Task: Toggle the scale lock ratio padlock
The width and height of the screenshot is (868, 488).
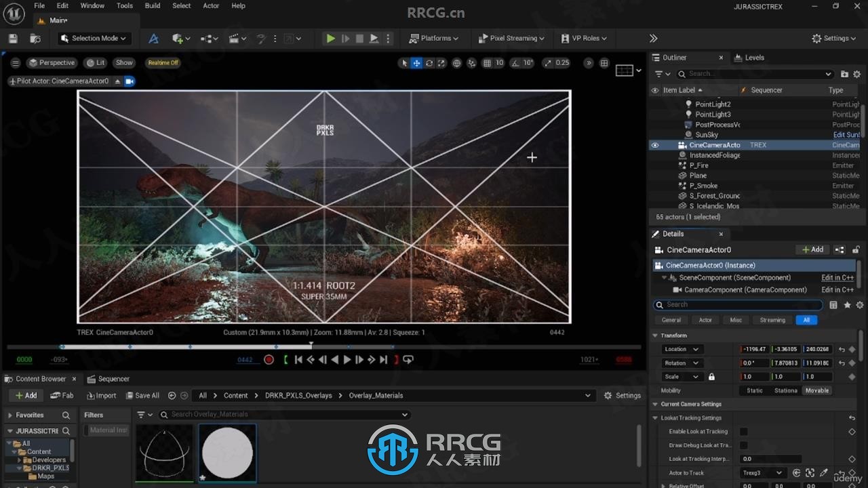Action: pyautogui.click(x=711, y=377)
